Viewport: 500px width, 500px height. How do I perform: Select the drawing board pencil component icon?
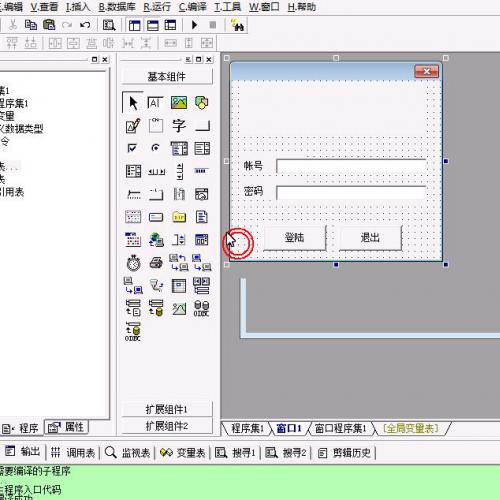point(133,126)
